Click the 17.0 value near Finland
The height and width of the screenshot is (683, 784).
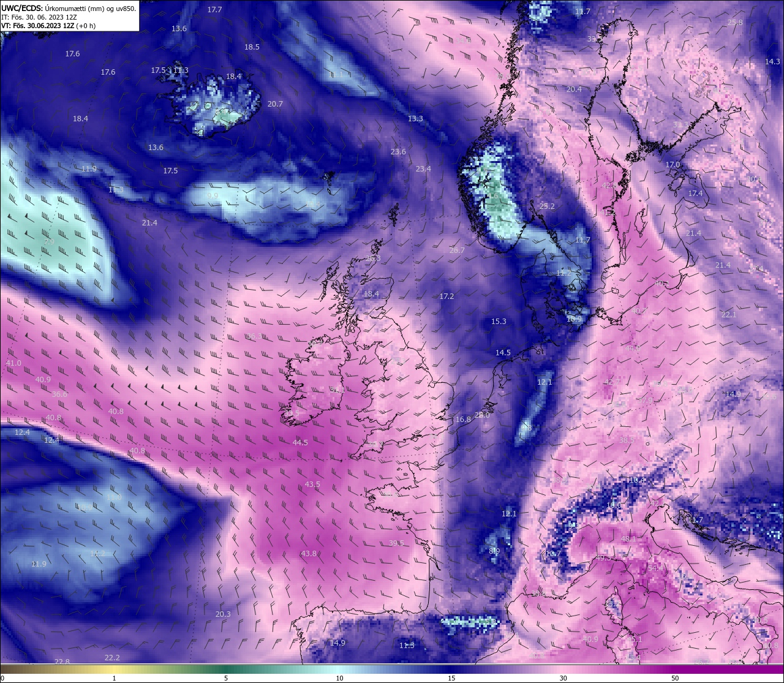click(x=673, y=165)
